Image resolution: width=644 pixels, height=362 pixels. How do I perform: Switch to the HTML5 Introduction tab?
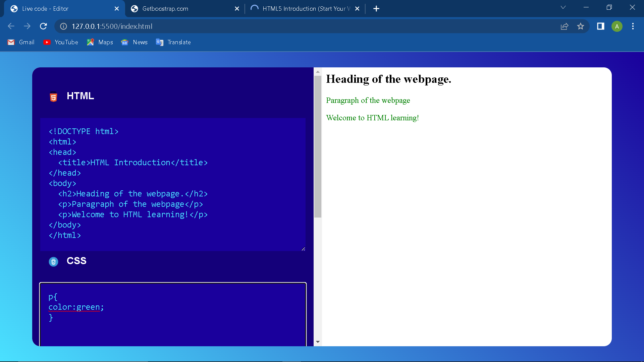click(x=305, y=9)
